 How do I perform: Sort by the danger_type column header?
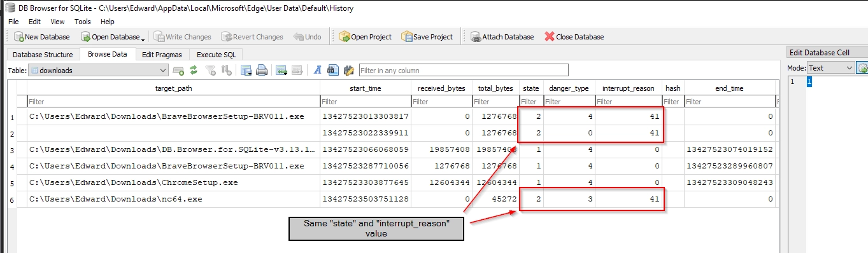click(569, 88)
